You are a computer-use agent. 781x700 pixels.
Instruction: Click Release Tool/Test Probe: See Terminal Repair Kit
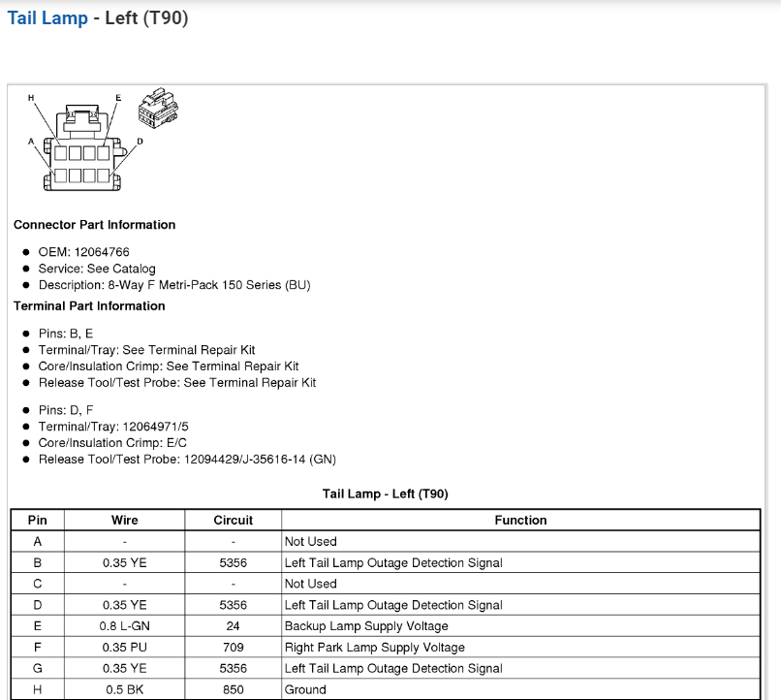177,383
